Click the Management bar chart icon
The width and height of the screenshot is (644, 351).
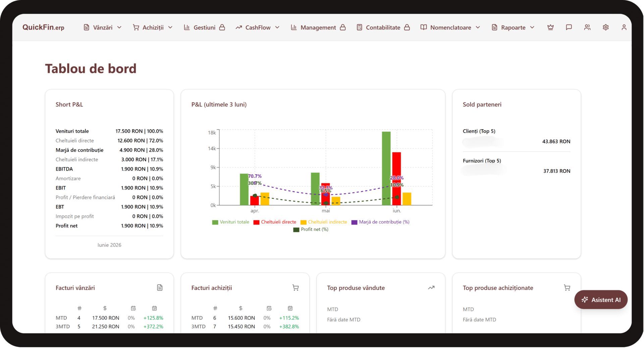click(294, 27)
